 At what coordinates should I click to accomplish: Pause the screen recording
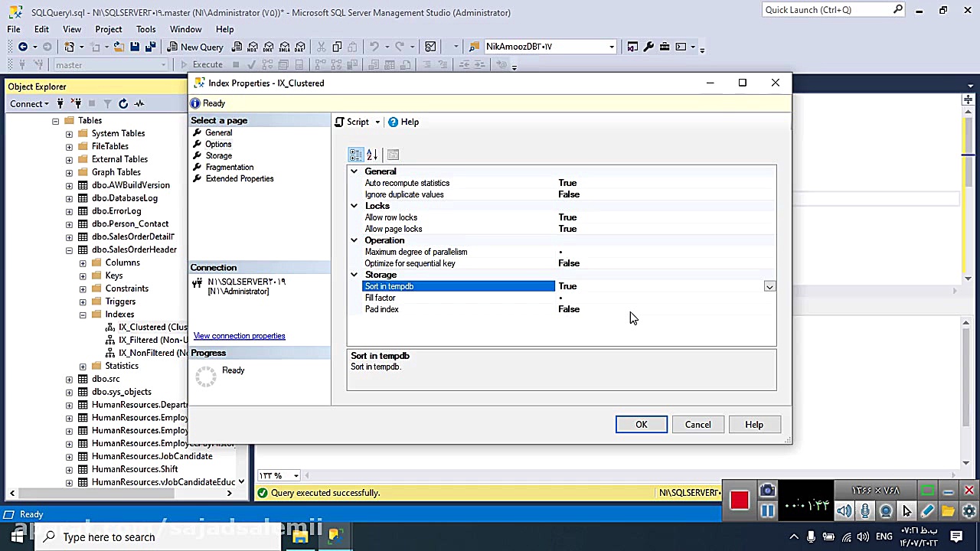pos(767,511)
